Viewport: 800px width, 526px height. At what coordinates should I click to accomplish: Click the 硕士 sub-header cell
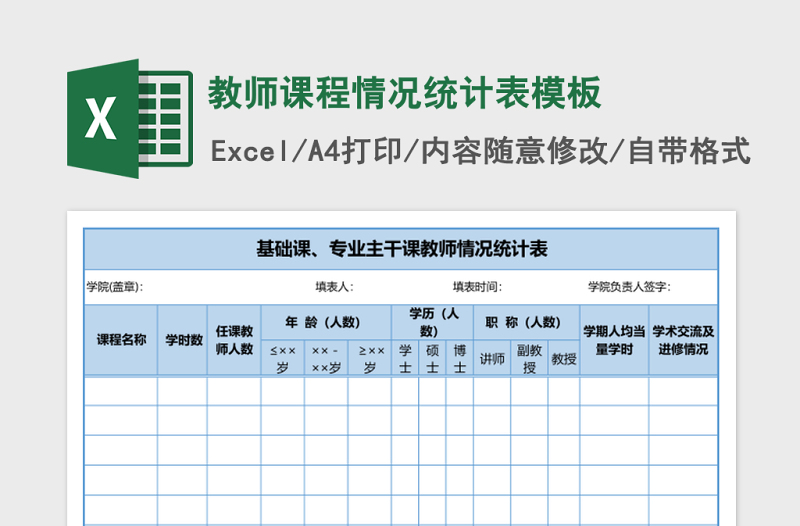coord(433,358)
